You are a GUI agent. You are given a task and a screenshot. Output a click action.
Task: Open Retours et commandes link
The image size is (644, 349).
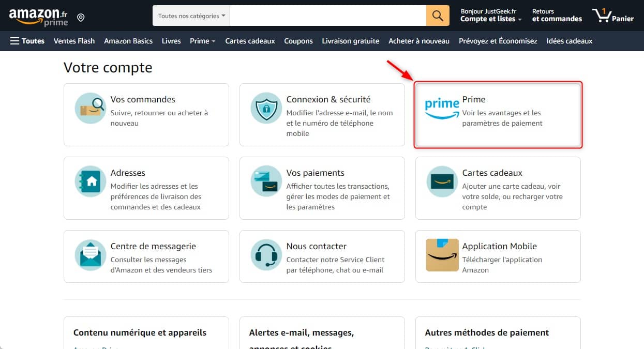pyautogui.click(x=557, y=16)
